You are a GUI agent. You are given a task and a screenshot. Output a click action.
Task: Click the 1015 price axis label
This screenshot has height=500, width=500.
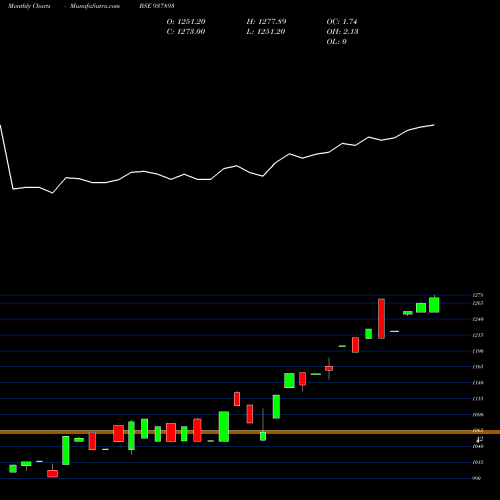pos(478,462)
